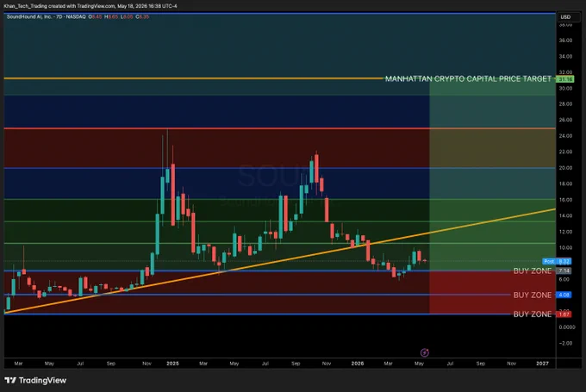Click the 16.00 price axis value
586x392 pixels.
[x=565, y=200]
